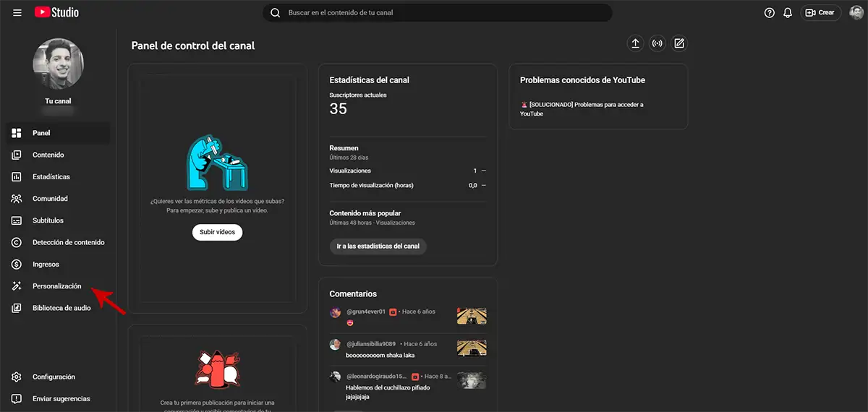This screenshot has height=412, width=868.
Task: Click the @grun4ever01 username
Action: [x=365, y=312]
